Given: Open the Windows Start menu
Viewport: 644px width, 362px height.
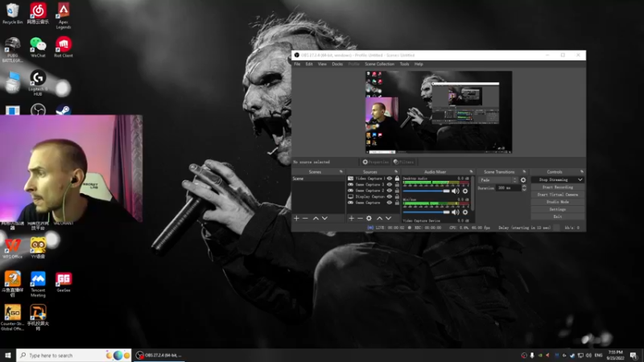Looking at the screenshot, I should pyautogui.click(x=8, y=356).
